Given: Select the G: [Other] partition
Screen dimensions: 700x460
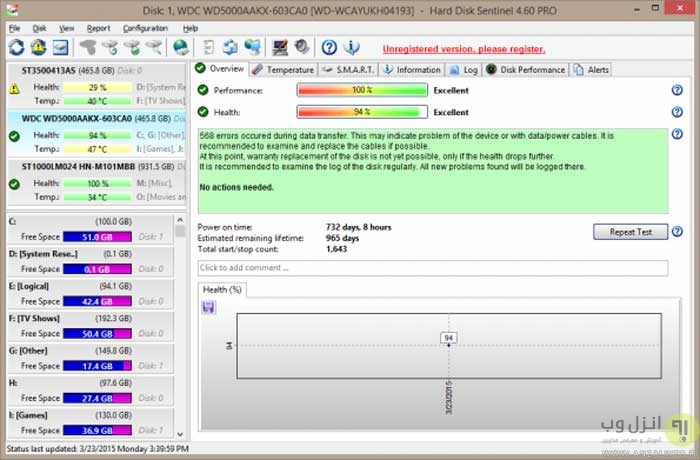Looking at the screenshot, I should [x=91, y=358].
